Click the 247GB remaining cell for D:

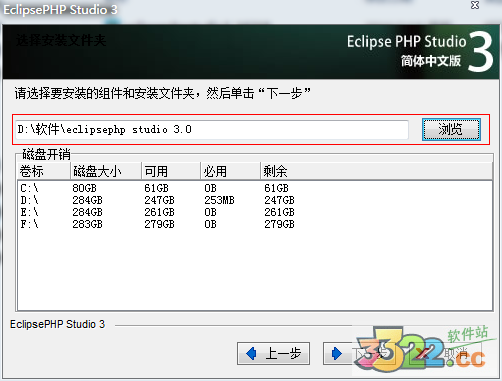pos(279,200)
